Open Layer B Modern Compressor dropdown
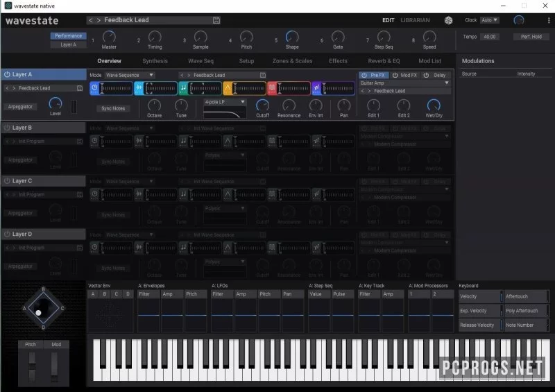The width and height of the screenshot is (555, 392). pos(404,136)
